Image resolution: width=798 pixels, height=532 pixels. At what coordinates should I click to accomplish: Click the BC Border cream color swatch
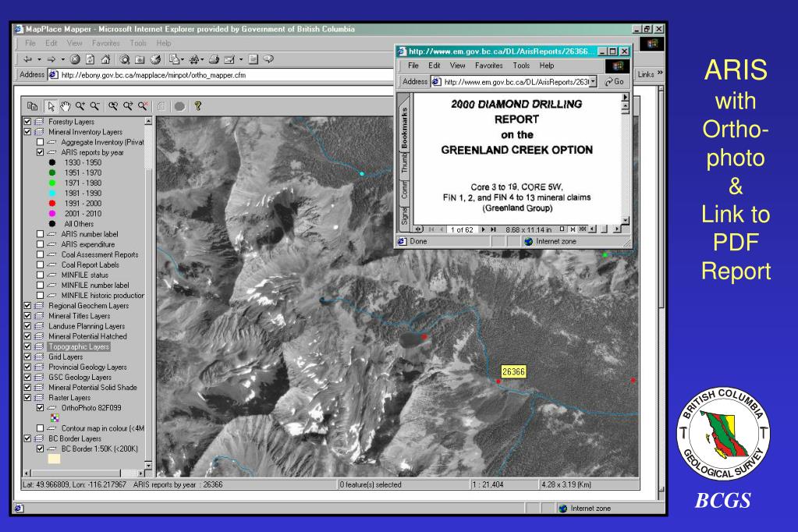(x=54, y=459)
